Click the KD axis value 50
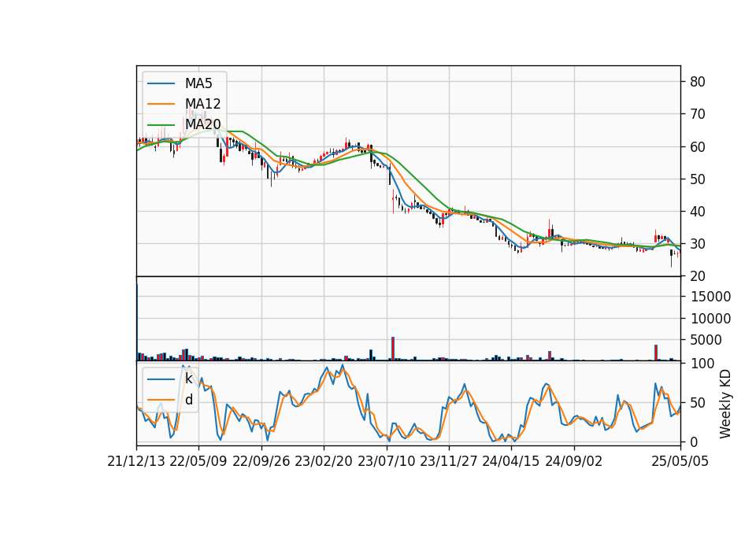Viewport: 756px width, 543px height. pyautogui.click(x=698, y=403)
